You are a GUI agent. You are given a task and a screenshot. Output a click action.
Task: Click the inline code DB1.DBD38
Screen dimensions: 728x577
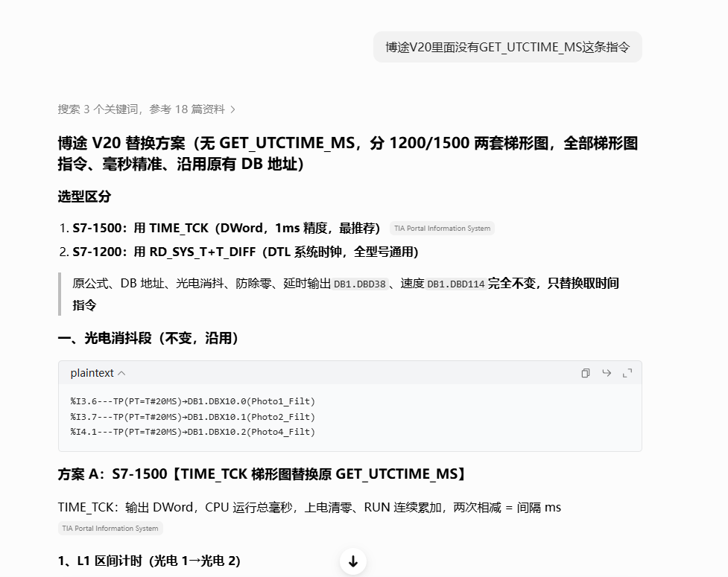(360, 284)
